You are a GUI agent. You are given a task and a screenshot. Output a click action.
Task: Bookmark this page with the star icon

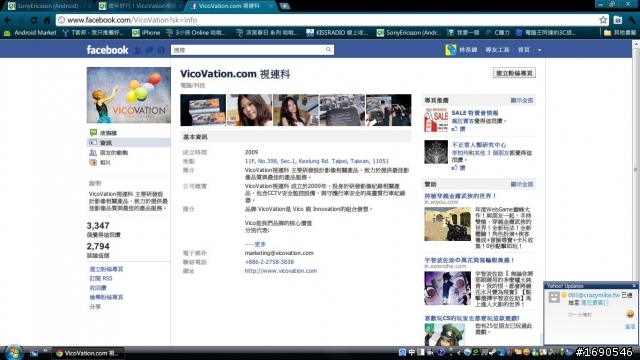pos(603,20)
